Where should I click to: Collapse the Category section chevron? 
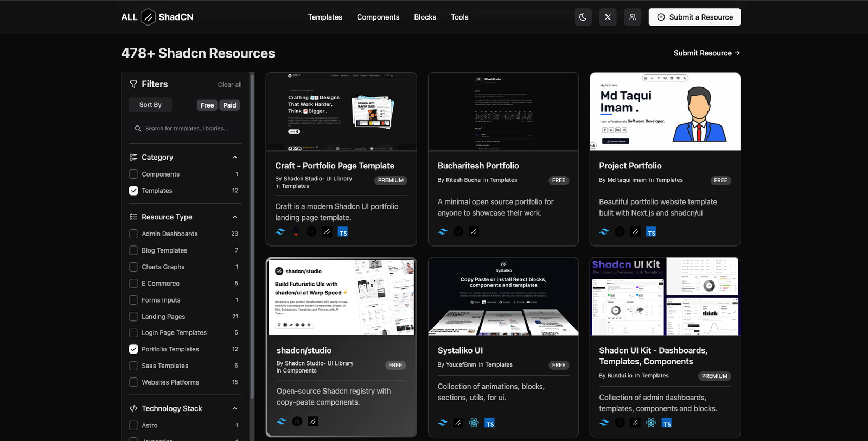point(235,157)
